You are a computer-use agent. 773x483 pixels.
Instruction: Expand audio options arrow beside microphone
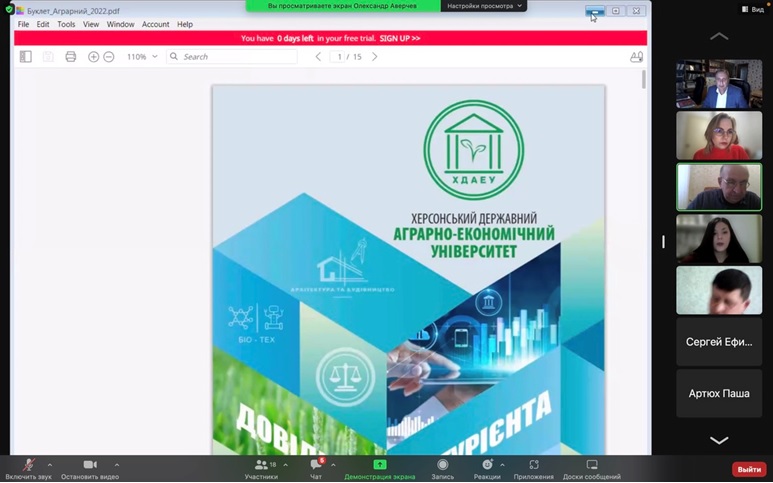50,464
